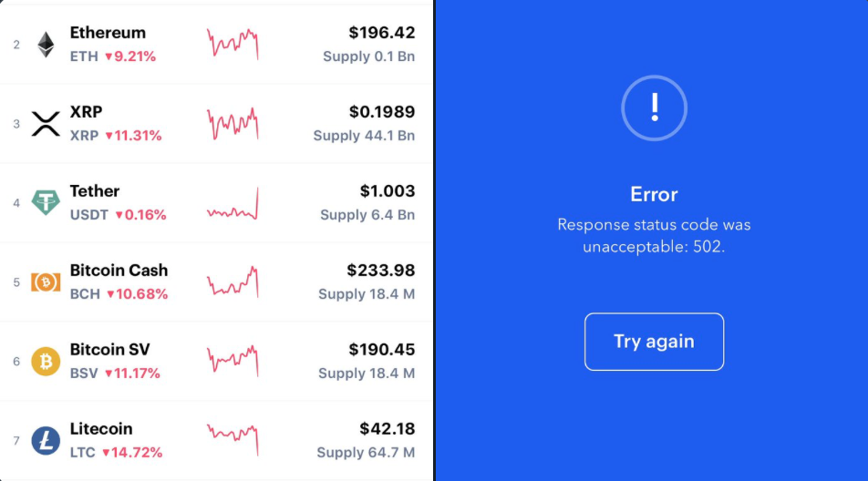Click the blue Litecoin logo icon
Viewport: 868px width, 481px height.
(46, 441)
